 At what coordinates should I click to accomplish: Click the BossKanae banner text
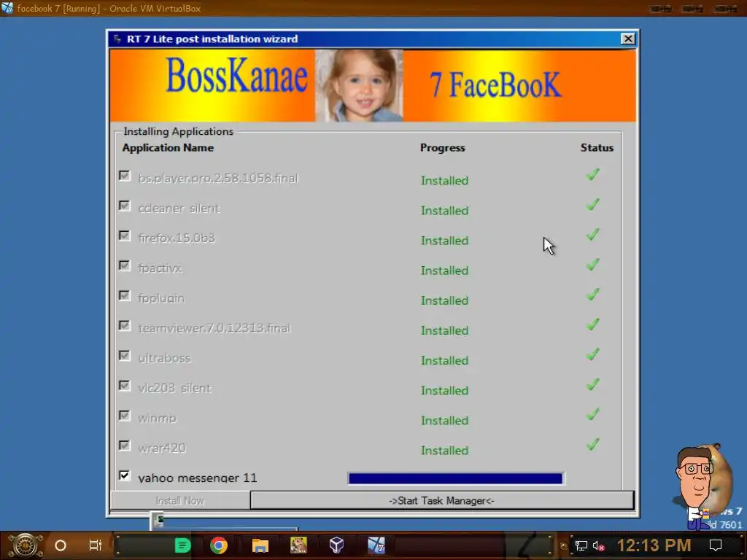click(x=237, y=76)
